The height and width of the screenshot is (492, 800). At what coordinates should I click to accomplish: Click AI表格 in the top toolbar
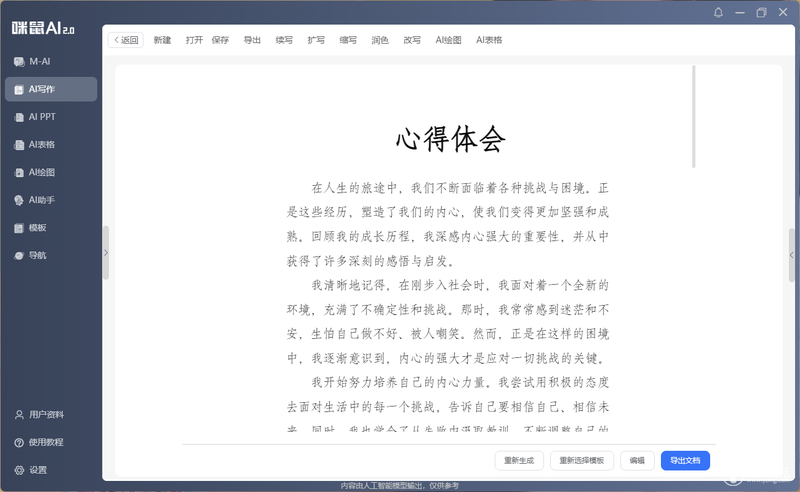[489, 40]
